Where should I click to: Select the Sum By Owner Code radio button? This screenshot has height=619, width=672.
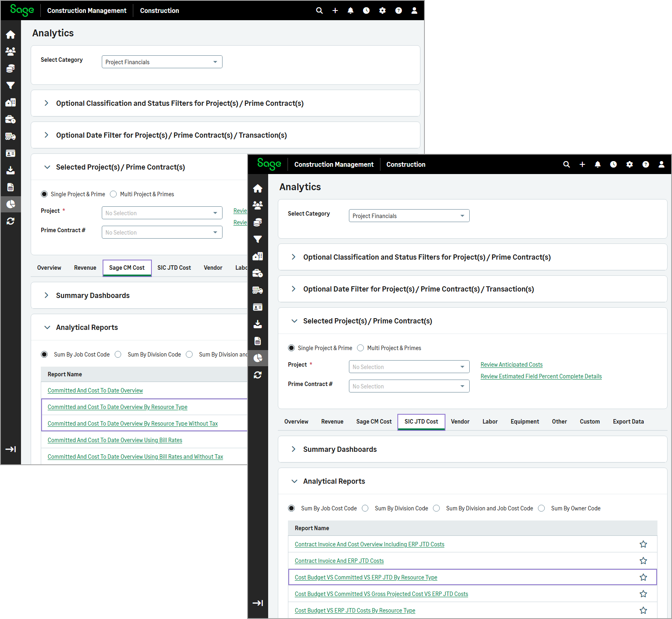[x=542, y=508]
